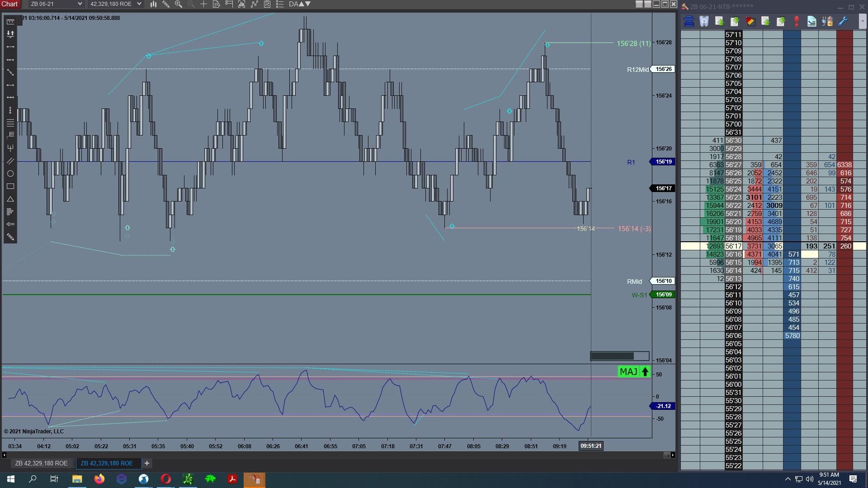868x488 pixels.
Task: Open Firefox from the taskbar
Action: pos(99,479)
